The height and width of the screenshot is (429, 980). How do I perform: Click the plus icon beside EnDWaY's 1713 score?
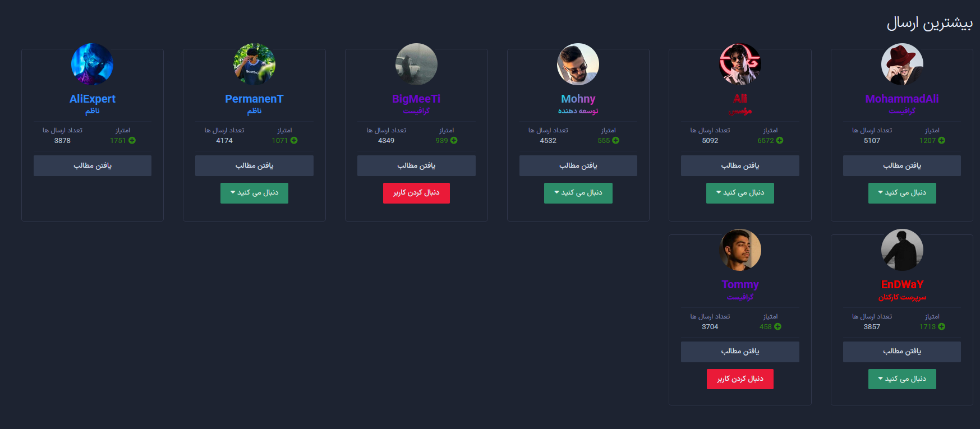(x=941, y=327)
